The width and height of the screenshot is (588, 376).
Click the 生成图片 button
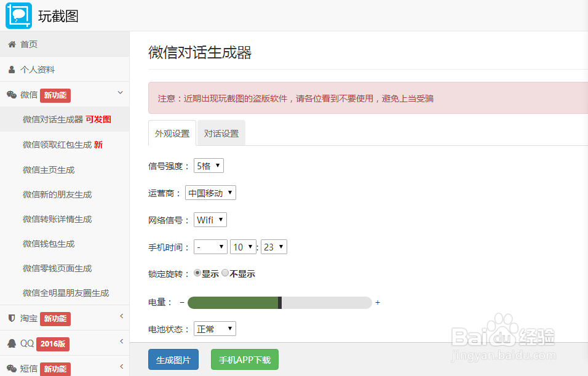click(x=173, y=359)
